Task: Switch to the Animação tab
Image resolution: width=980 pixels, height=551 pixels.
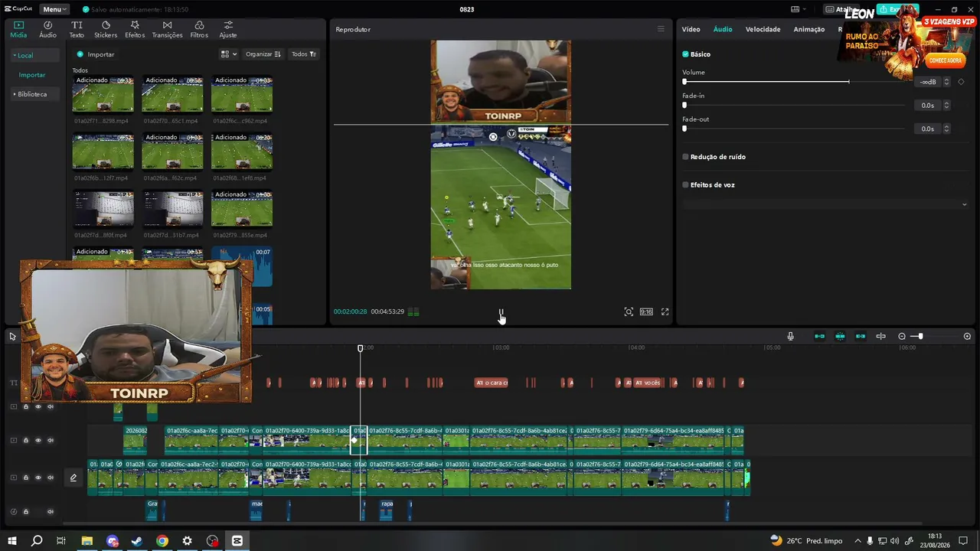Action: click(x=808, y=29)
